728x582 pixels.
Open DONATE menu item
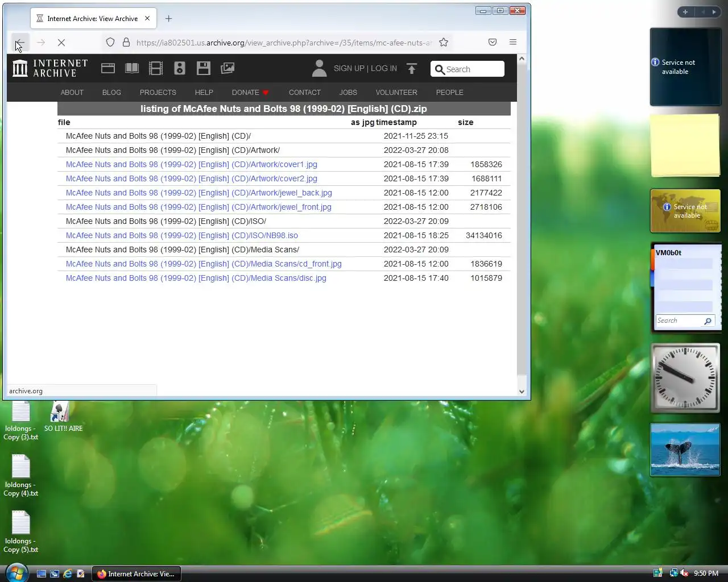pyautogui.click(x=250, y=92)
